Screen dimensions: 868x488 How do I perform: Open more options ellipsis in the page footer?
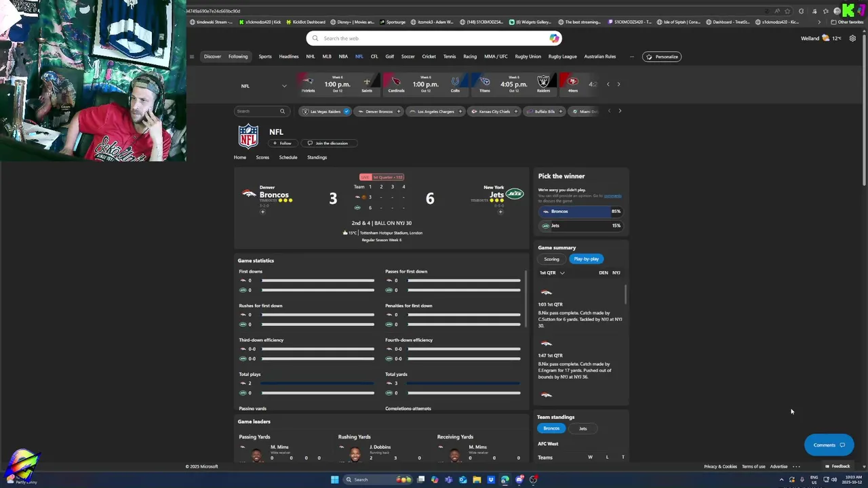coord(796,466)
